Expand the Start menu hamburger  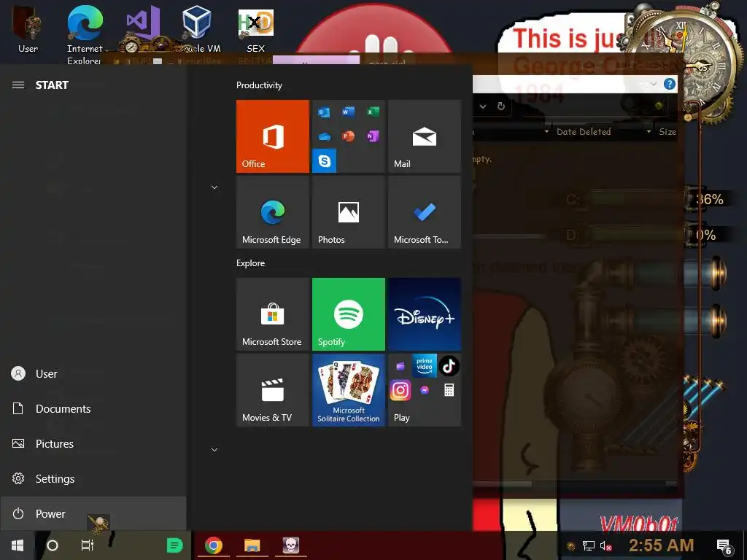(18, 85)
